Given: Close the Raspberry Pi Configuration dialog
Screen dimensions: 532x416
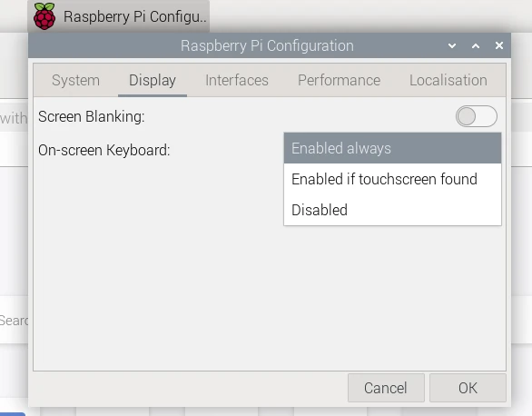Looking at the screenshot, I should pyautogui.click(x=499, y=45).
